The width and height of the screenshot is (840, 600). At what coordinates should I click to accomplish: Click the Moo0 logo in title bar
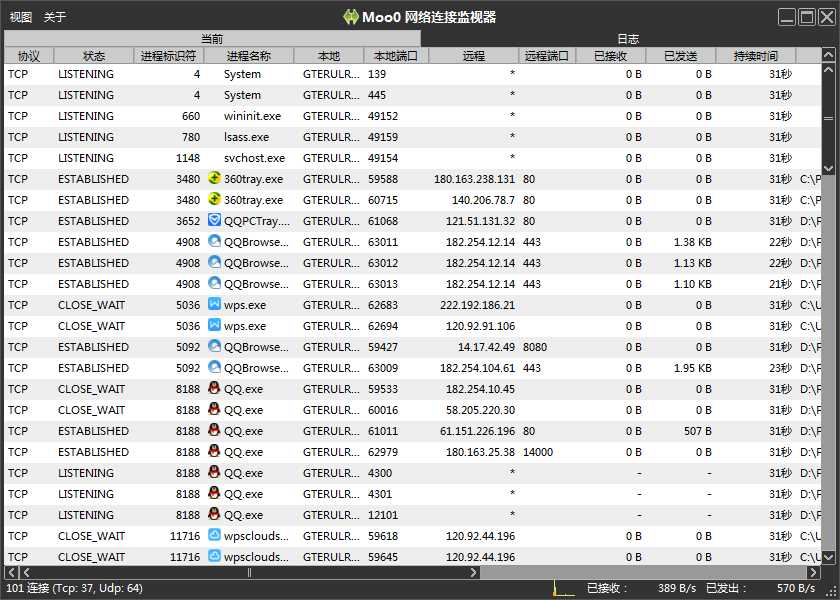350,17
